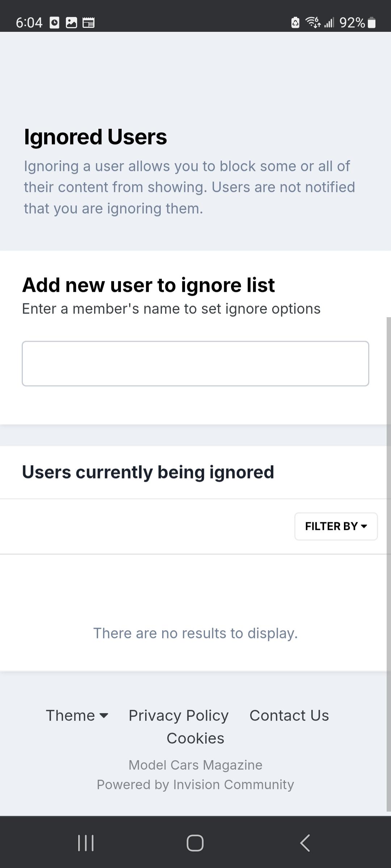Open the recent apps navigation icon
Screen dimensions: 391x868
[86, 843]
